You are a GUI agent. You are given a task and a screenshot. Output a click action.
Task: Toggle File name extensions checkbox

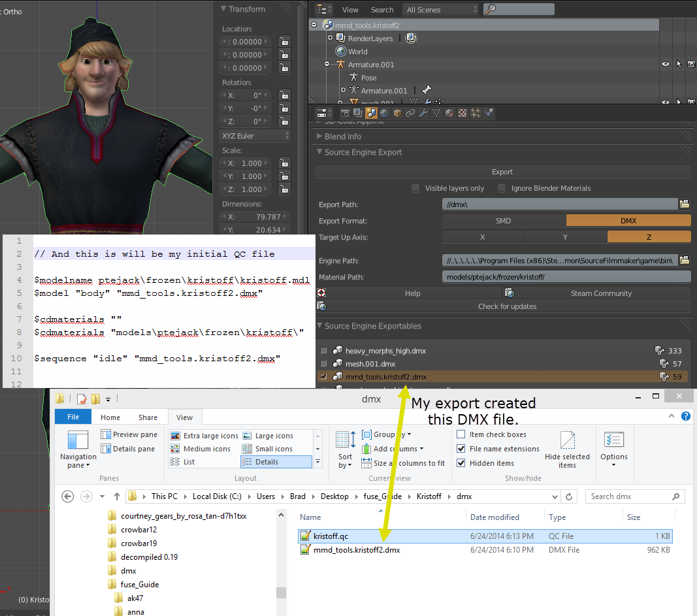click(x=461, y=448)
